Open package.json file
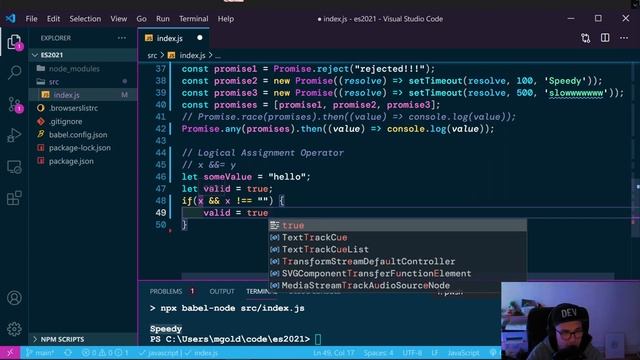This screenshot has width=640, height=360. coord(71,161)
